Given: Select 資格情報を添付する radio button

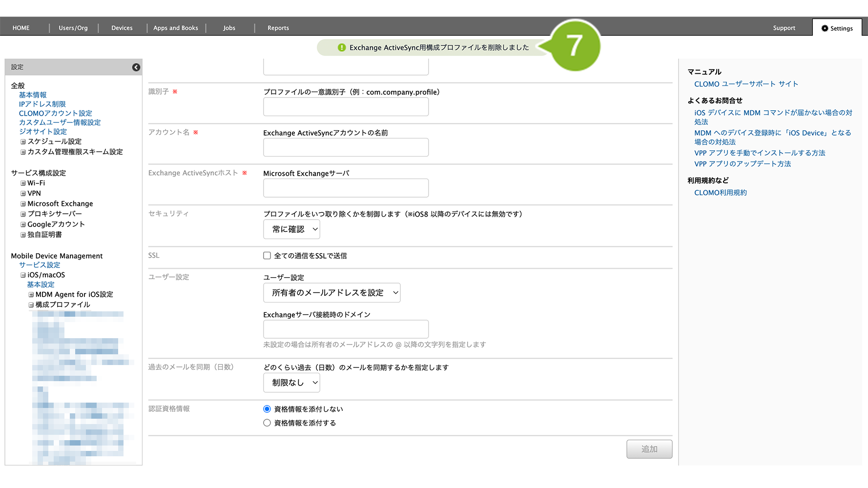Looking at the screenshot, I should tap(267, 423).
